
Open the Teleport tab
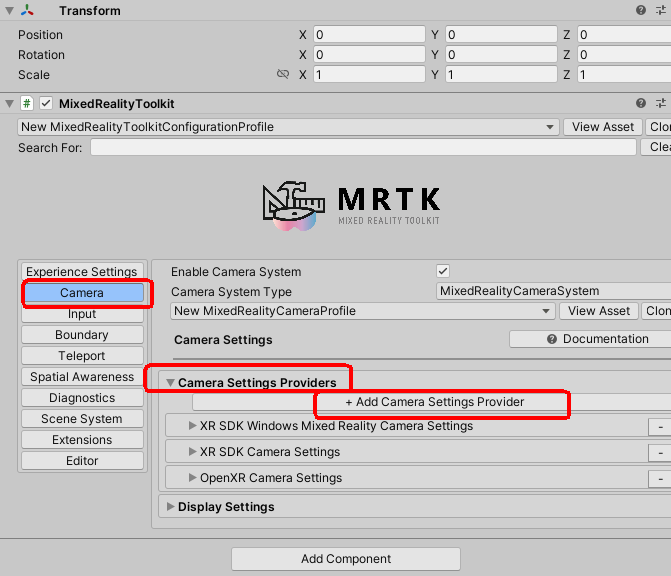click(x=82, y=356)
